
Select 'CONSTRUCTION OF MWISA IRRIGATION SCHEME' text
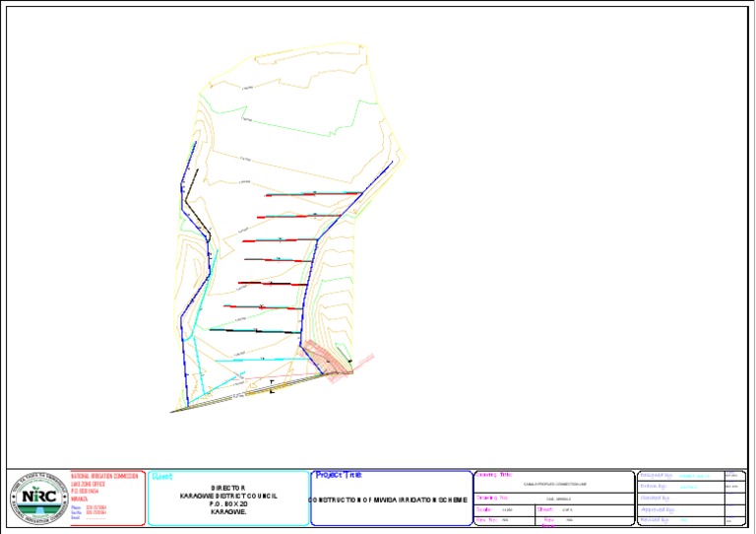click(x=388, y=501)
